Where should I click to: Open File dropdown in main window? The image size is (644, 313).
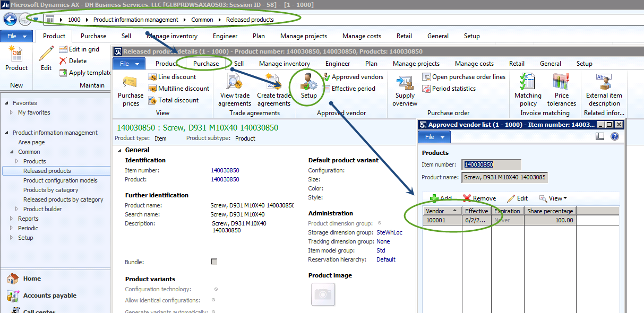[x=16, y=36]
